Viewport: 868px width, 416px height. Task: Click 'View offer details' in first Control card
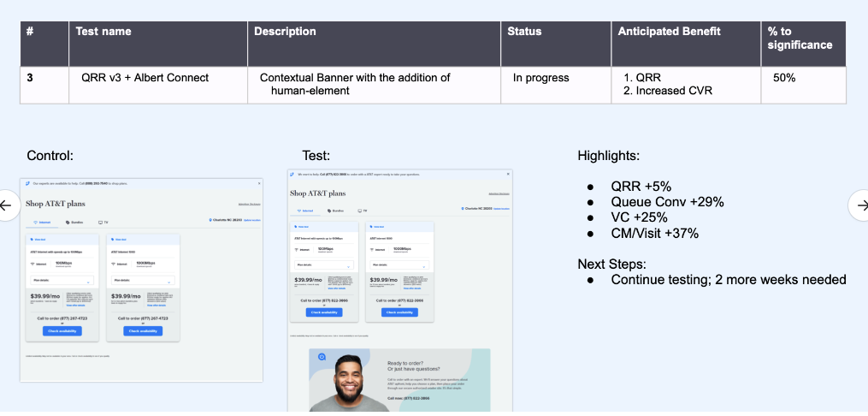[x=76, y=306]
